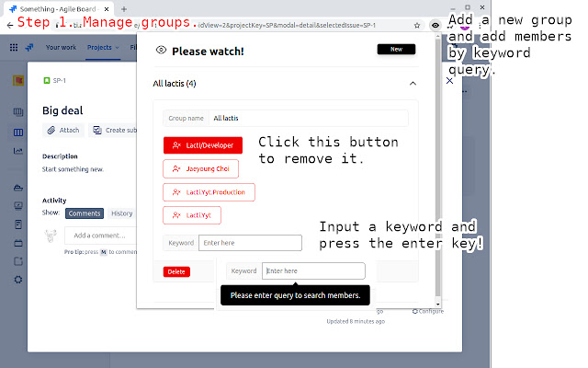
Task: Click the popup vertical scrollbar
Action: click(x=437, y=167)
